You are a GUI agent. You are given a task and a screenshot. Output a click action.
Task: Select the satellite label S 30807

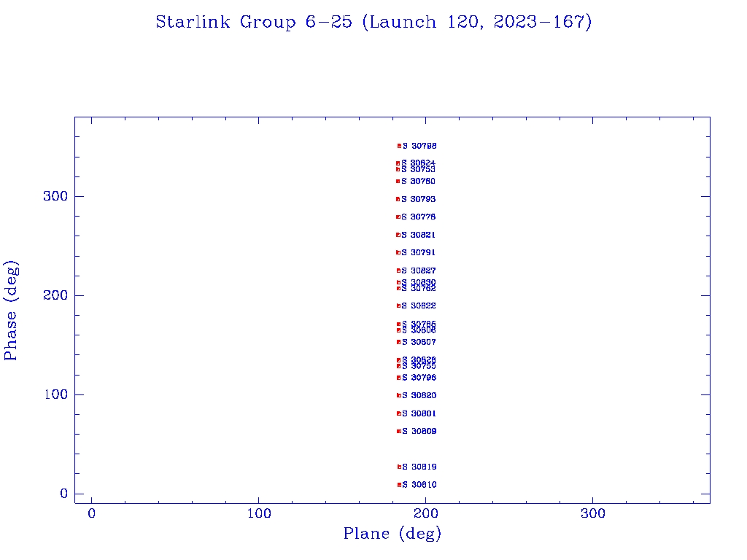(419, 342)
